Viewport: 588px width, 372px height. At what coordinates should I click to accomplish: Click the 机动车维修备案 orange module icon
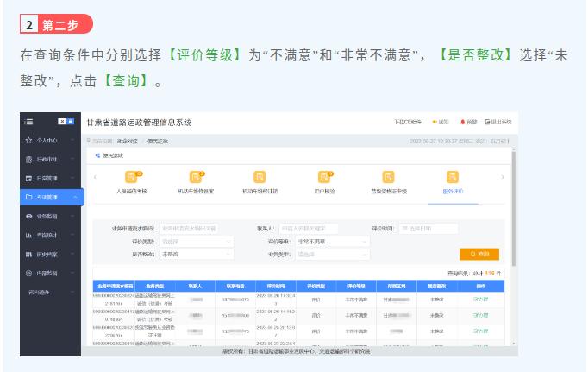pos(196,176)
